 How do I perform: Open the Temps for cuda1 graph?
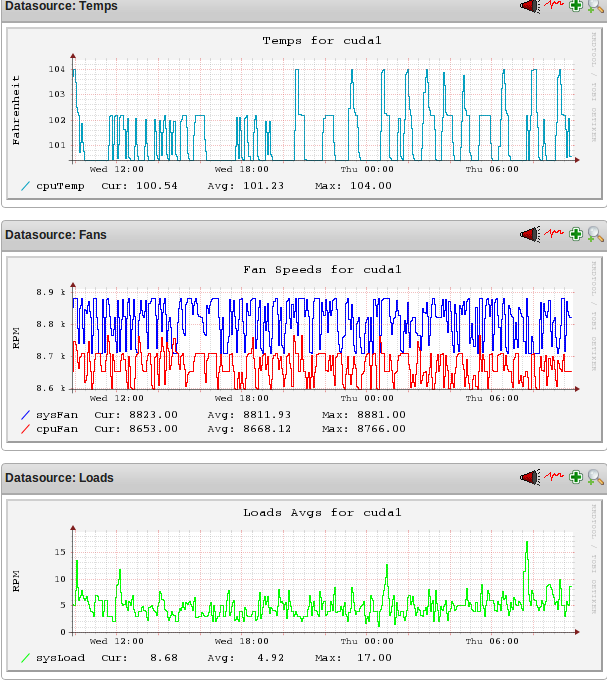304,114
